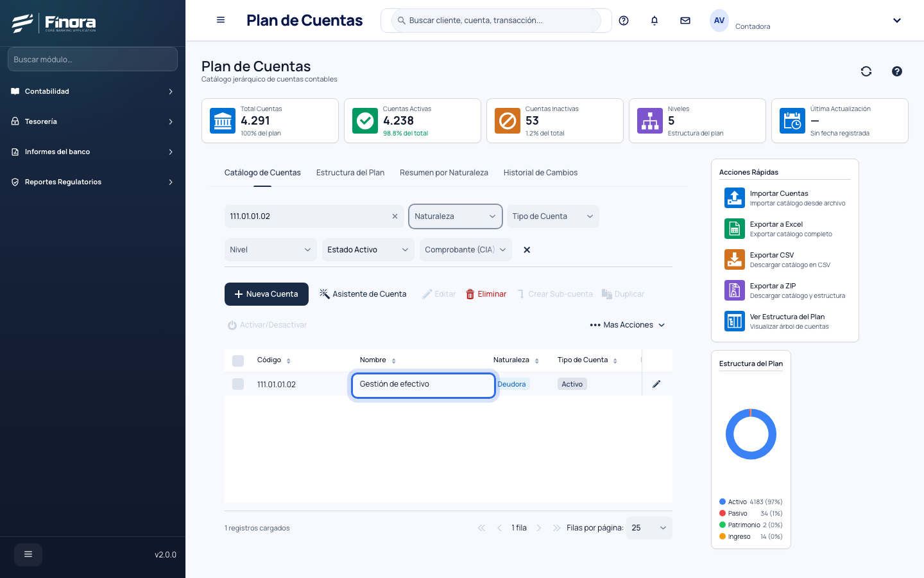Click the red Eliminar button
Screen dimensions: 924x578
pyautogui.click(x=486, y=294)
